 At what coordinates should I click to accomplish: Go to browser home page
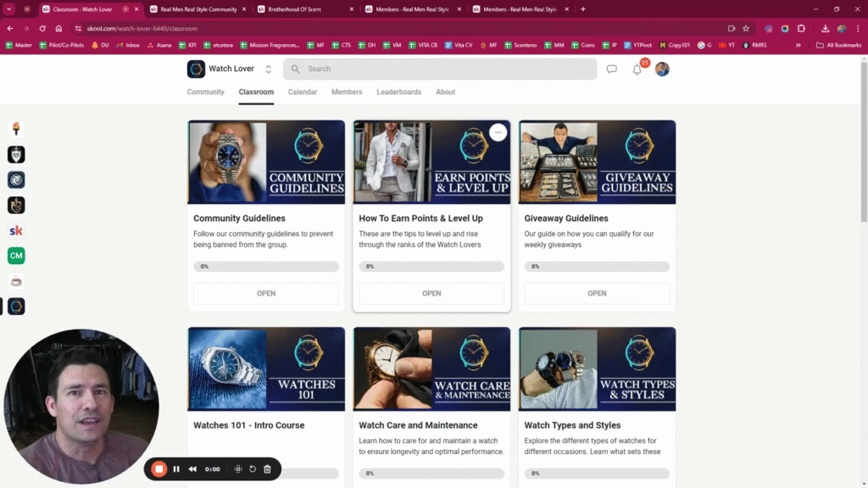(x=58, y=28)
